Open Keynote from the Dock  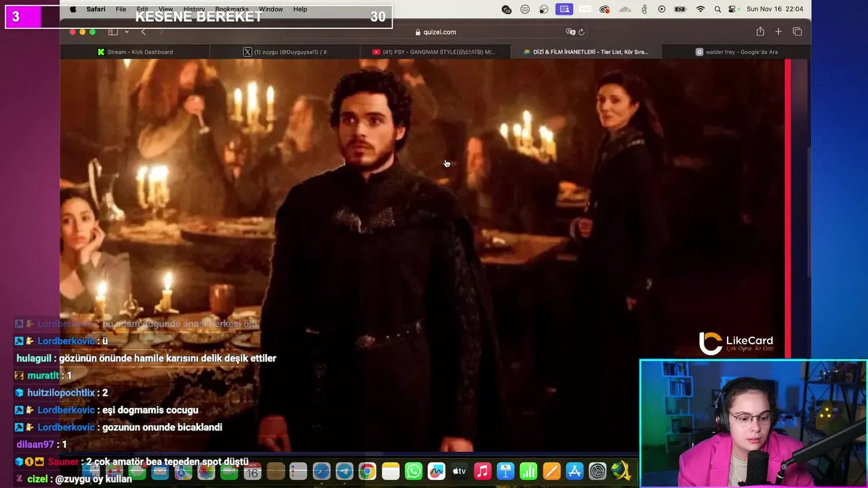click(505, 471)
